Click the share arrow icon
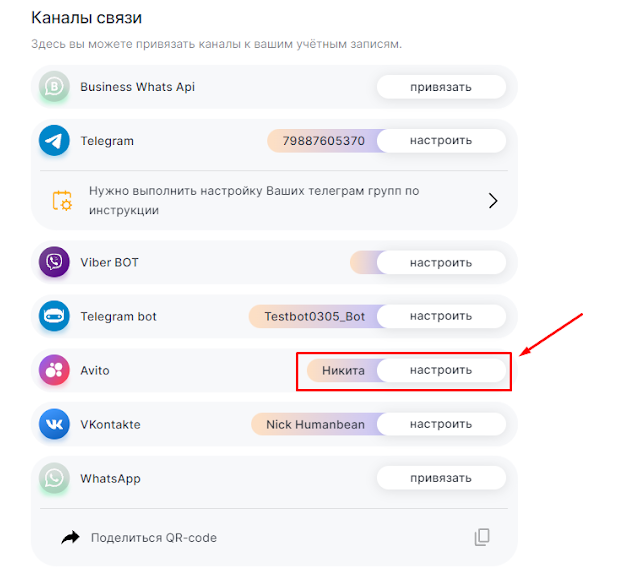The width and height of the screenshot is (624, 573). [70, 538]
